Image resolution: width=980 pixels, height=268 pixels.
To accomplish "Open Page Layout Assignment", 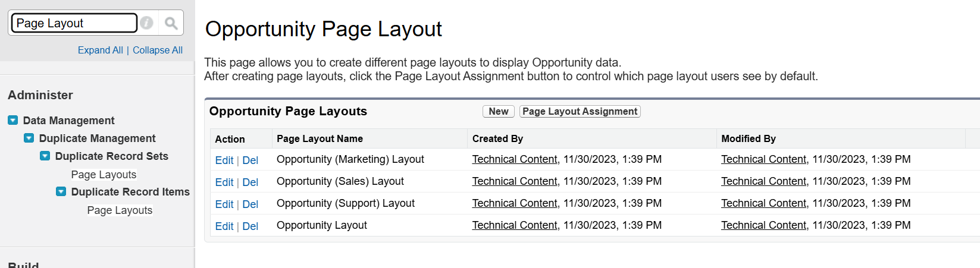I will pos(580,111).
